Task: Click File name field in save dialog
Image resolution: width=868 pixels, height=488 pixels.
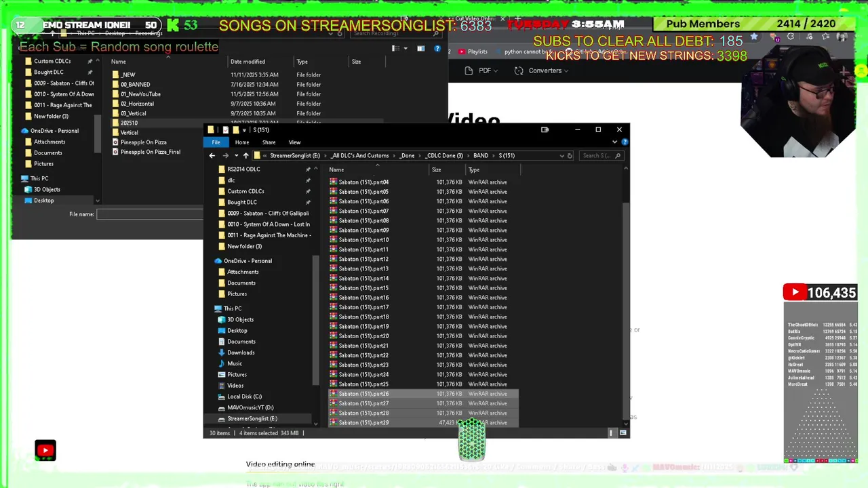Action: tap(151, 214)
